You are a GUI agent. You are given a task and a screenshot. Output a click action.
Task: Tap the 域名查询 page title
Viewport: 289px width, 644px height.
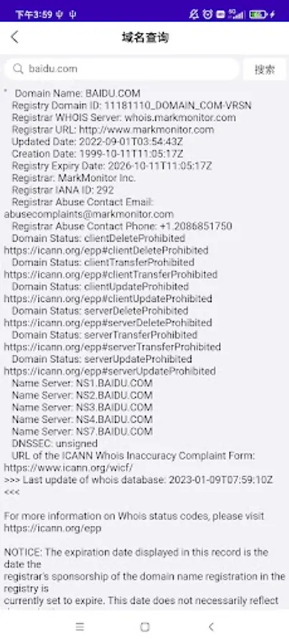point(145,37)
